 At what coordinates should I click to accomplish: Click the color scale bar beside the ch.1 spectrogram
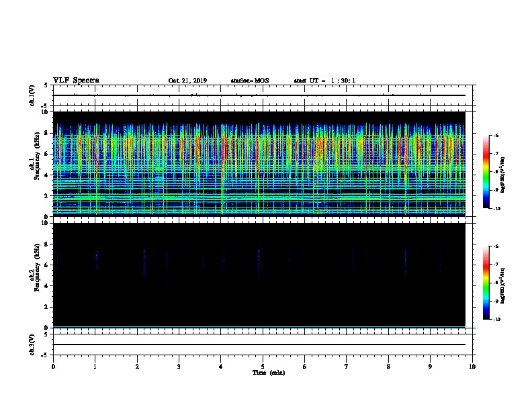point(486,172)
